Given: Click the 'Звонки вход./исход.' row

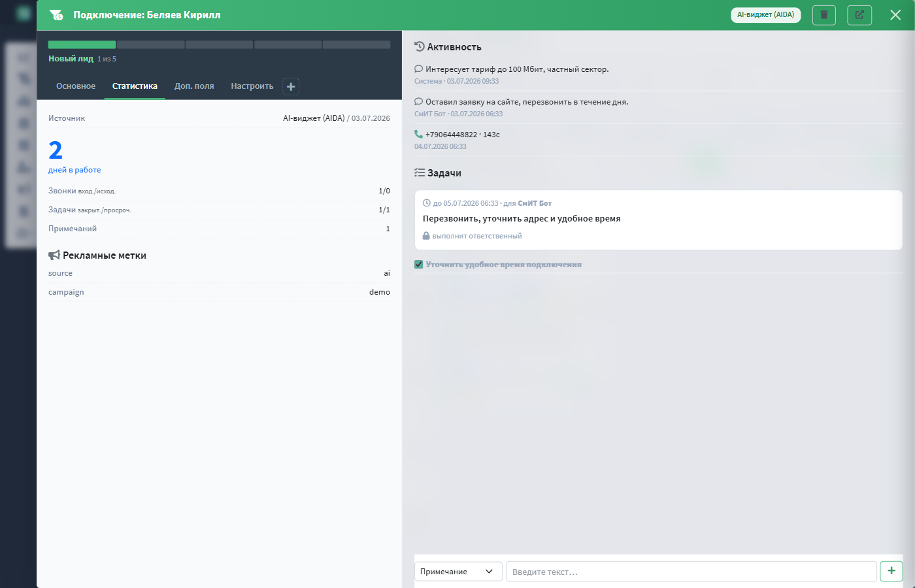Looking at the screenshot, I should tap(219, 191).
